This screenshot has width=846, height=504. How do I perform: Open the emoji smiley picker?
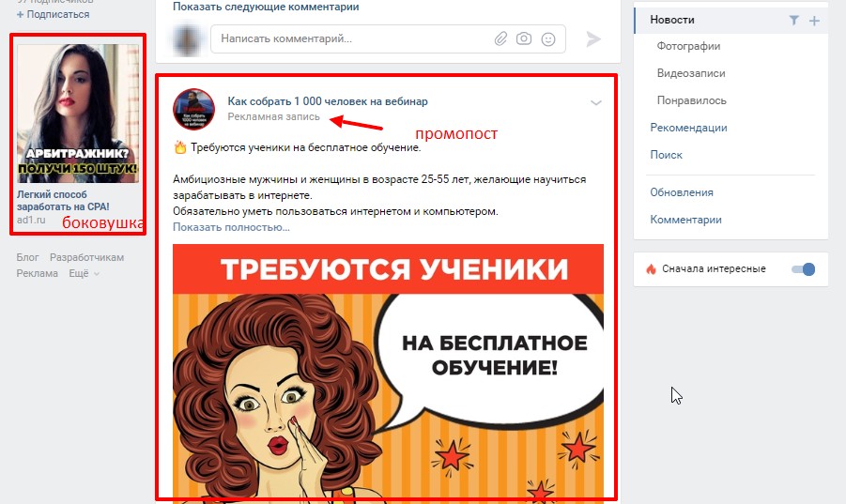548,38
